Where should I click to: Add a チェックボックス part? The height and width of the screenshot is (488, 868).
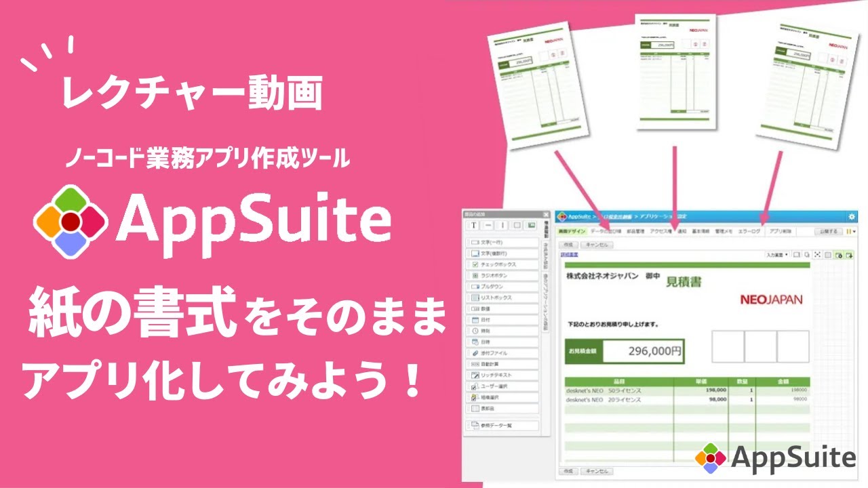click(502, 264)
